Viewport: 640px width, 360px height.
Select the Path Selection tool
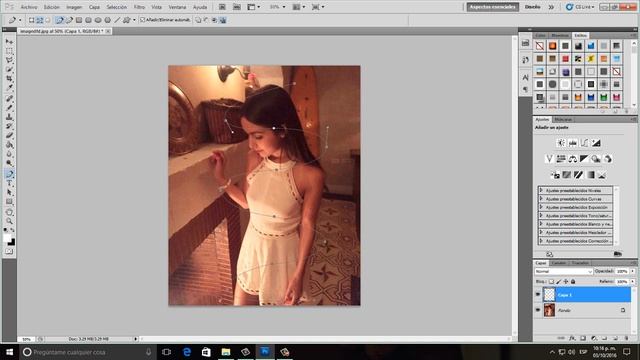[9, 192]
